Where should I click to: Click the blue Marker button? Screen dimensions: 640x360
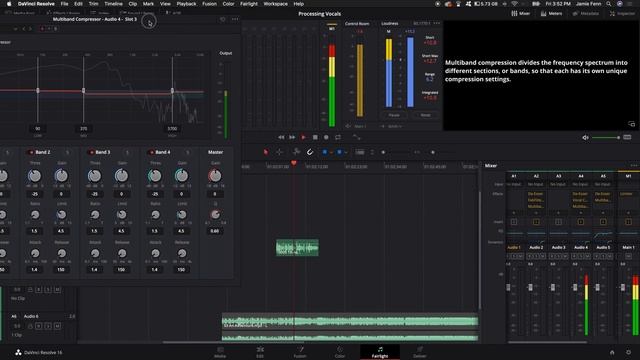click(x=339, y=152)
